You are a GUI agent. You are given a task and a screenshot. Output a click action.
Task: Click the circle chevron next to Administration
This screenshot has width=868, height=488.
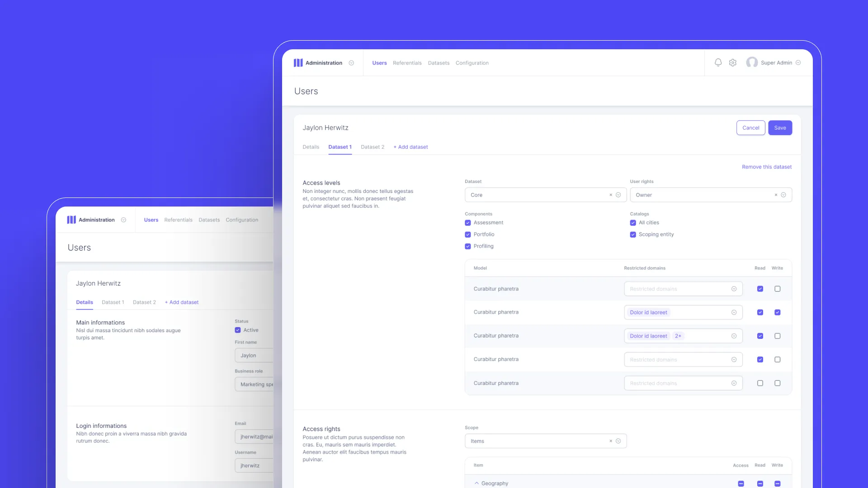pos(351,63)
